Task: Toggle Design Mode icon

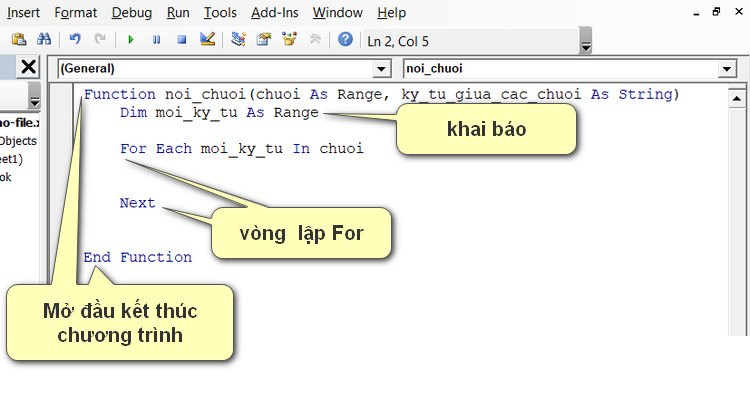Action: [208, 39]
